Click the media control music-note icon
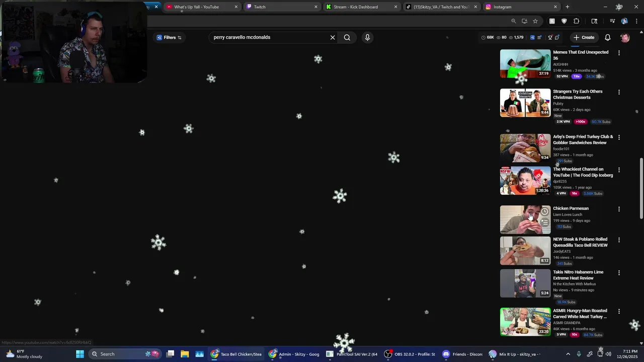The image size is (644, 362). (x=612, y=21)
